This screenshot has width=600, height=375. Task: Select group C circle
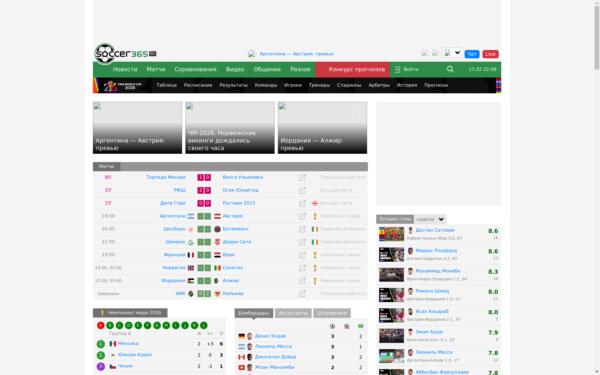click(x=119, y=325)
